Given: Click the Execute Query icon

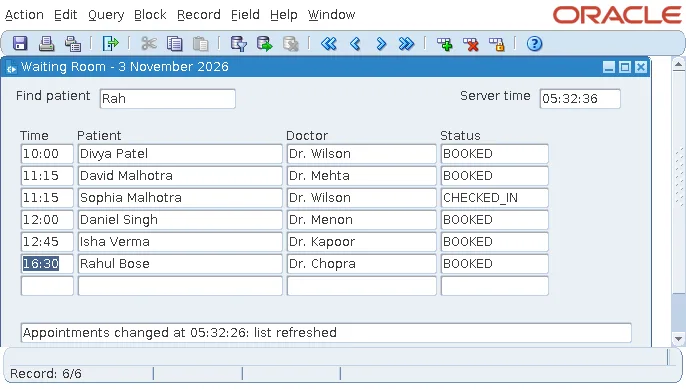Looking at the screenshot, I should point(264,44).
